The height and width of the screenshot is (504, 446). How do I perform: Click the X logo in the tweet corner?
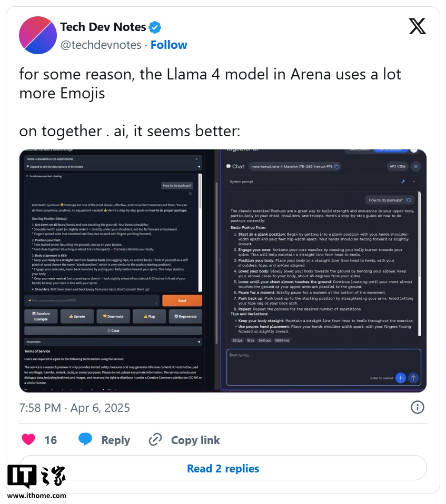click(417, 26)
